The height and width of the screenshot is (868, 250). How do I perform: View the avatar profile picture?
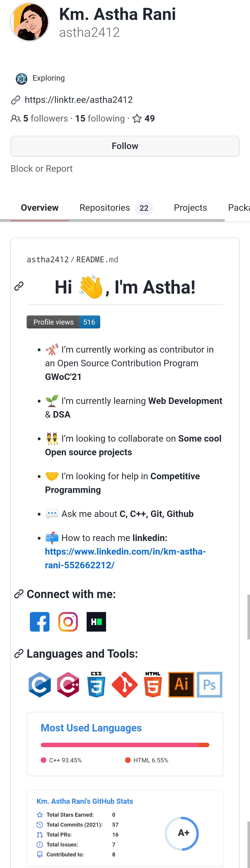click(x=30, y=22)
